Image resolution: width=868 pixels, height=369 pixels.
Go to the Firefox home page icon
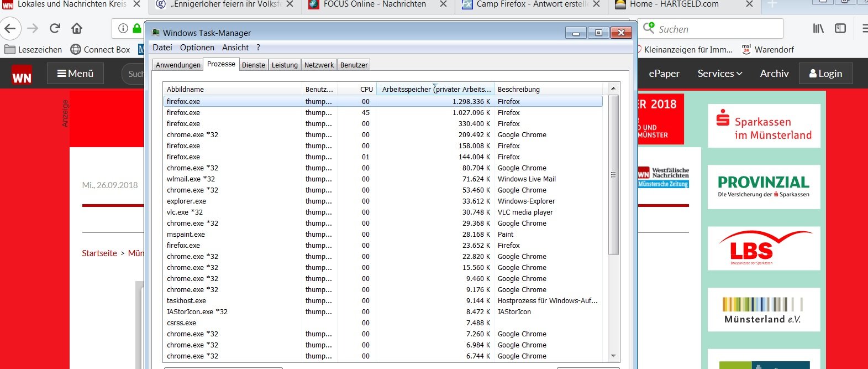click(x=77, y=28)
